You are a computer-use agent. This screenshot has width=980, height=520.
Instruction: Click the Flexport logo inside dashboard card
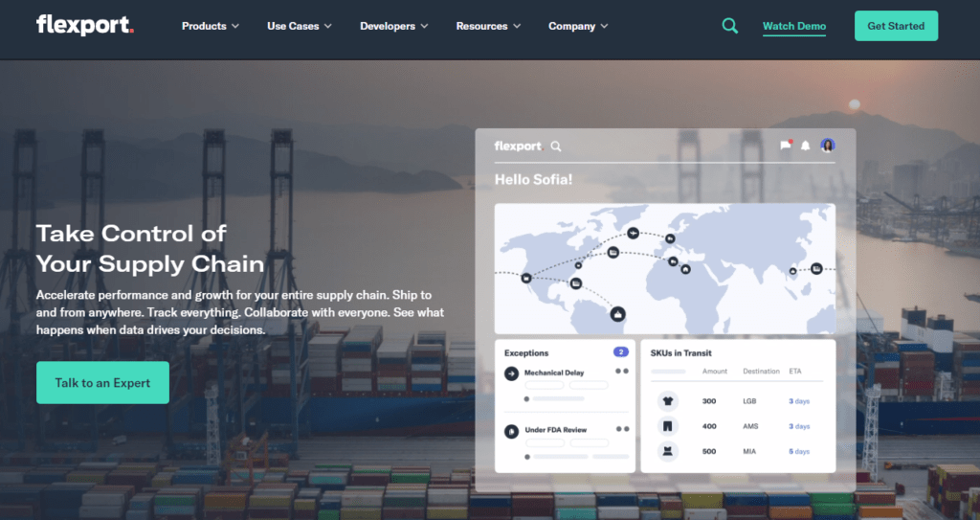(518, 147)
